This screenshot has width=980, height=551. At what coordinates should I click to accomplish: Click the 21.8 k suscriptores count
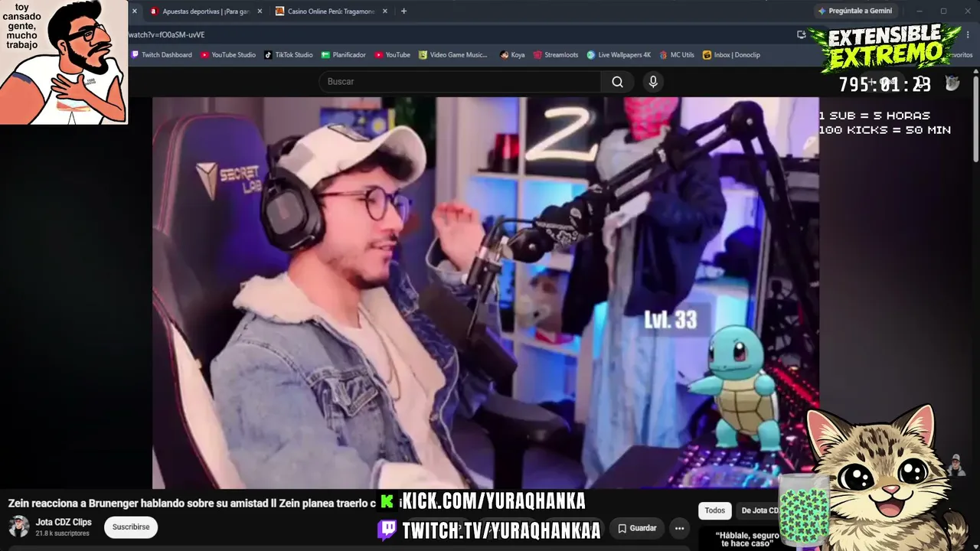pos(63,533)
